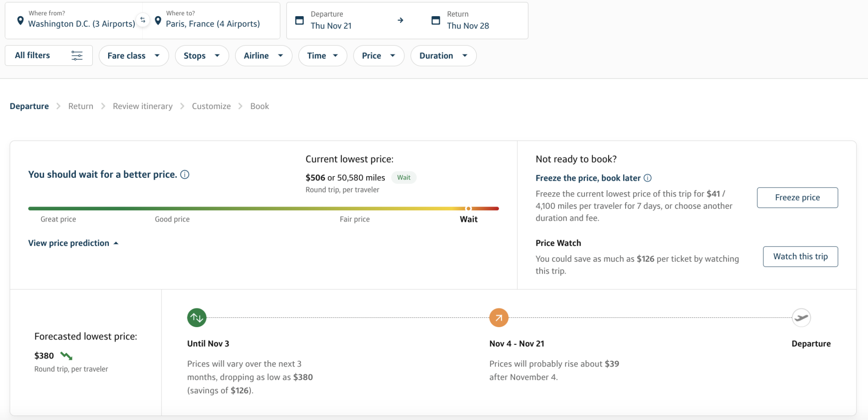Click the departure calendar icon
The image size is (868, 420).
(299, 20)
